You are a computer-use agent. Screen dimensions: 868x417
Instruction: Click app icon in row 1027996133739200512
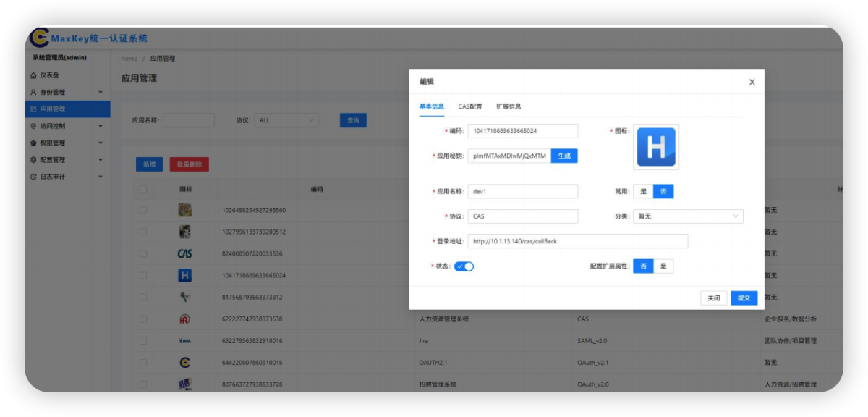point(185,232)
